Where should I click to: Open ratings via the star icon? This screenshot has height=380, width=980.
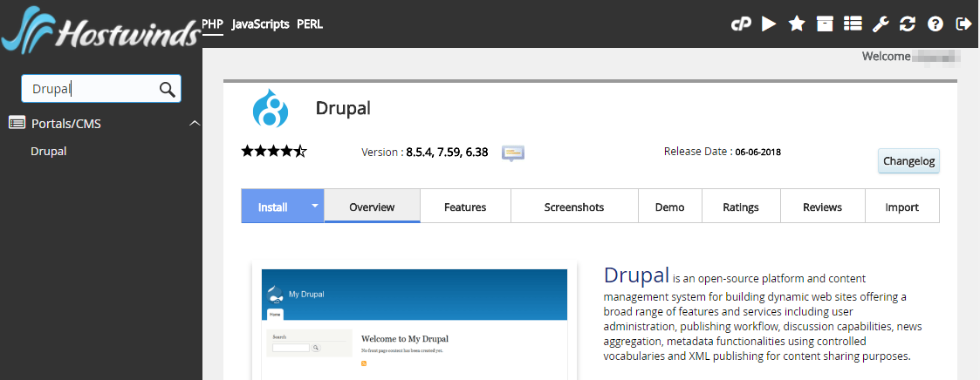[x=796, y=24]
